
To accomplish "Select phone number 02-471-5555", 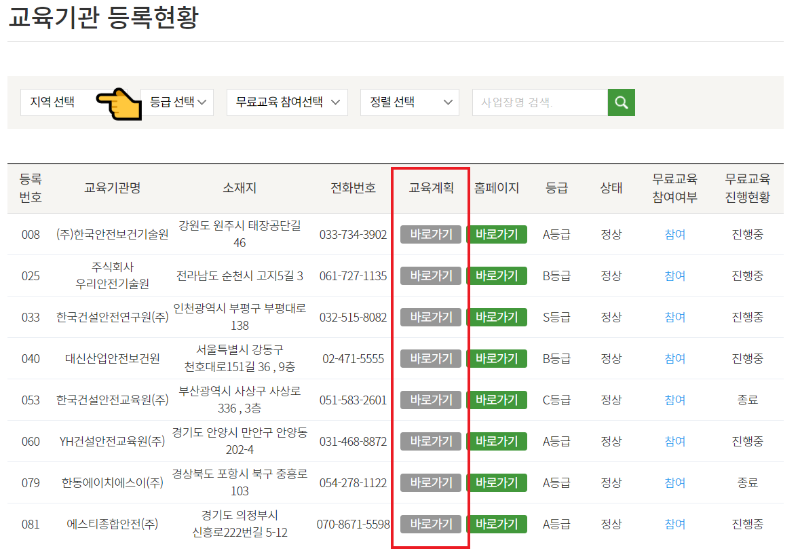I will (x=353, y=359).
